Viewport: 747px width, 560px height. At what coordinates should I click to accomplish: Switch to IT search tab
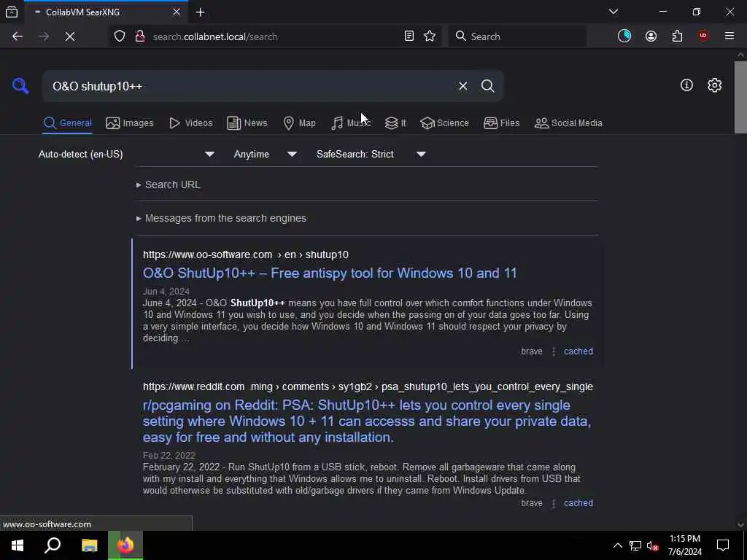point(395,122)
